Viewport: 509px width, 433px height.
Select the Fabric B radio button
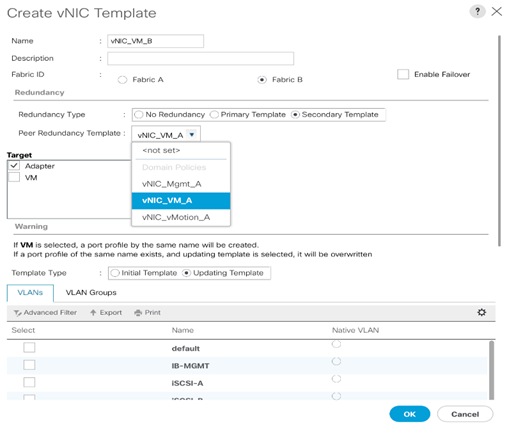(x=262, y=80)
